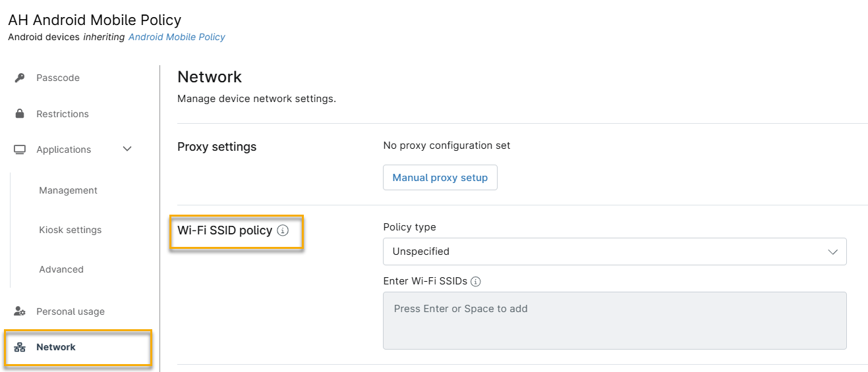Click the Wi-Fi SSID policy heading text
868x372 pixels.
pyautogui.click(x=225, y=230)
